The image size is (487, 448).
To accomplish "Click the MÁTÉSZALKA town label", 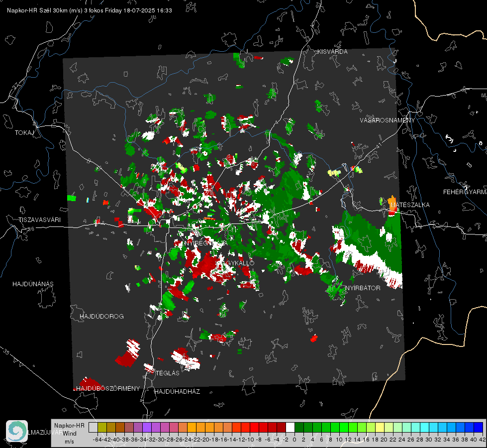I will (410, 205).
